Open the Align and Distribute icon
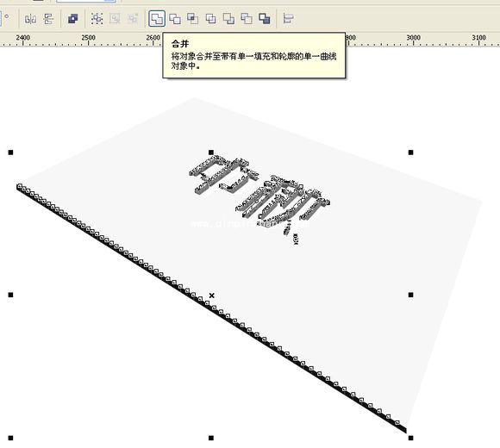The width and height of the screenshot is (500, 448). tap(288, 19)
